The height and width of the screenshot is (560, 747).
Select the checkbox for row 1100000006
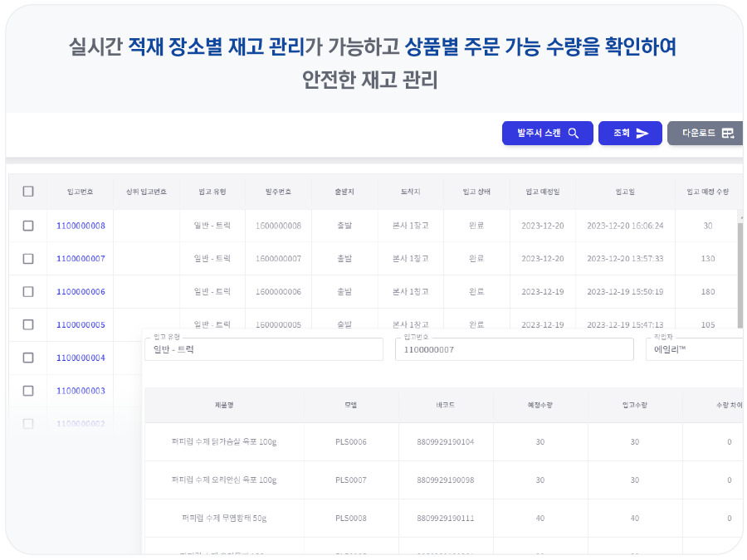28,292
